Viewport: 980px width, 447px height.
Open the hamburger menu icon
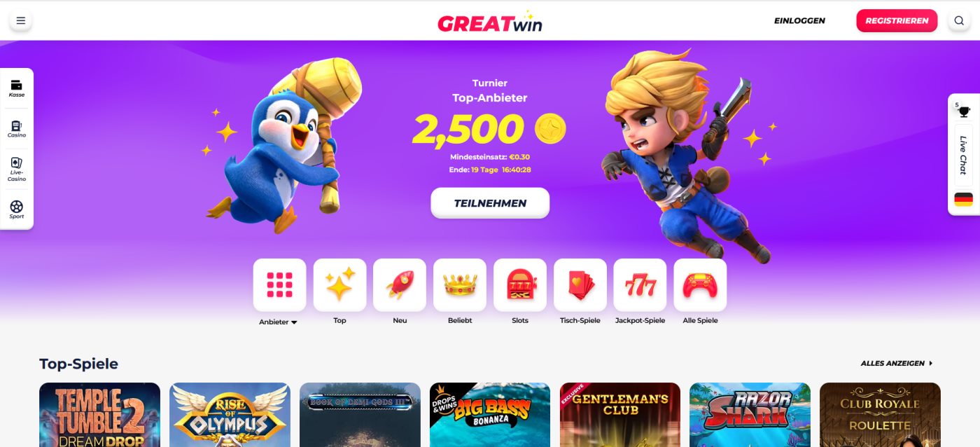[20, 20]
